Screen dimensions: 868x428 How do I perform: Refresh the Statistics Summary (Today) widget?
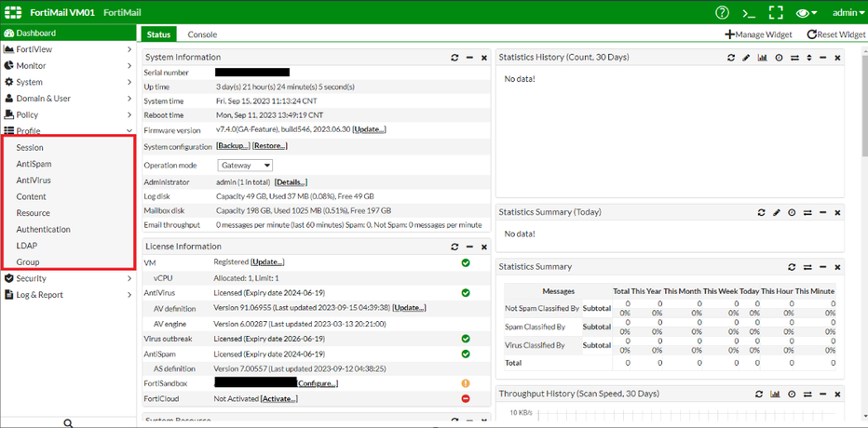point(761,212)
